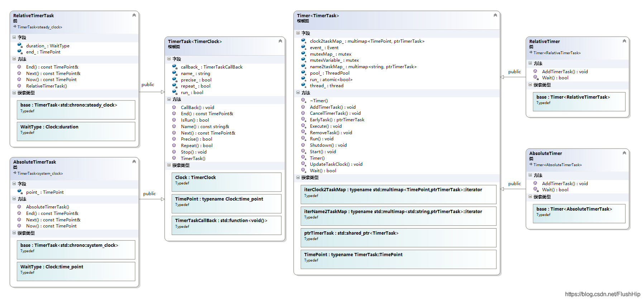Collapse the RelativeTimer class chevron
The image size is (644, 301).
pyautogui.click(x=624, y=41)
